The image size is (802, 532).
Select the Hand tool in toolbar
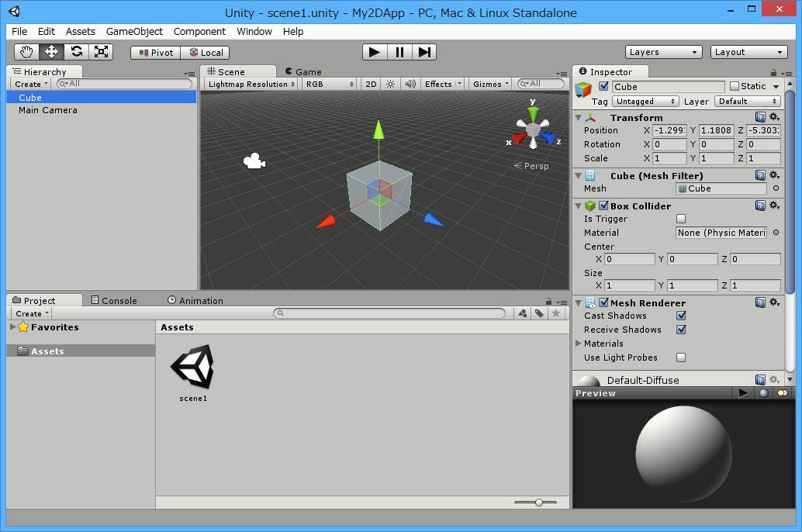click(x=27, y=52)
